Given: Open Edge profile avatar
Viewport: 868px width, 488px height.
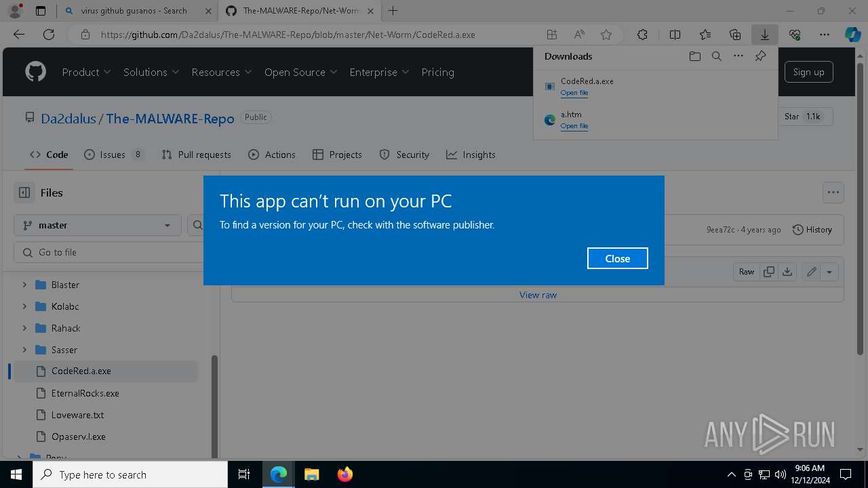Looking at the screenshot, I should click(14, 11).
